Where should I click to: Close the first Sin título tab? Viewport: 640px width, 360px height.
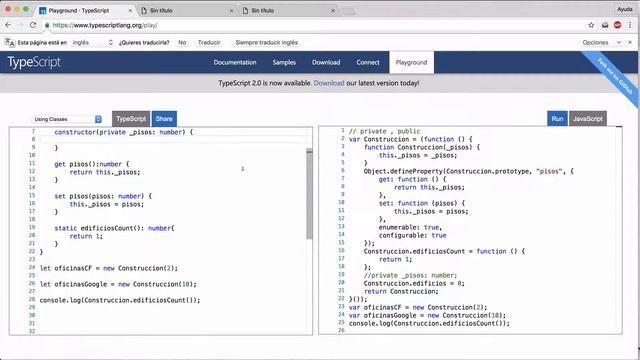[231, 11]
